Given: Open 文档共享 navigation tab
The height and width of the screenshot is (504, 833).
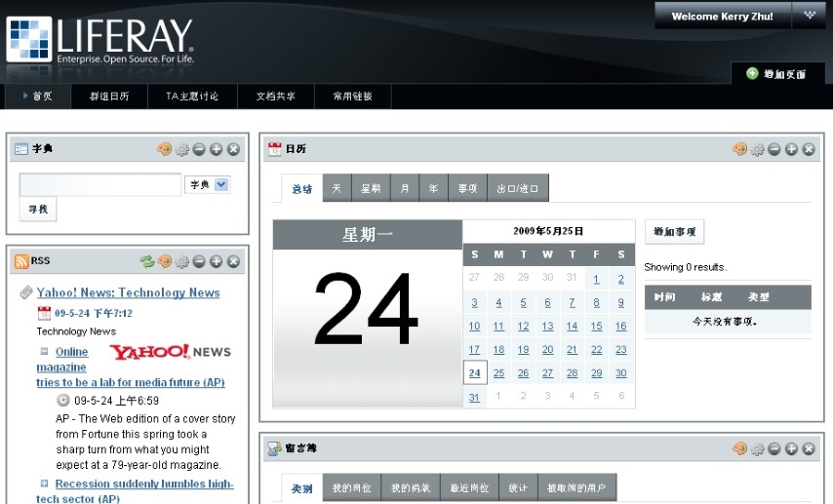Looking at the screenshot, I should click(276, 97).
